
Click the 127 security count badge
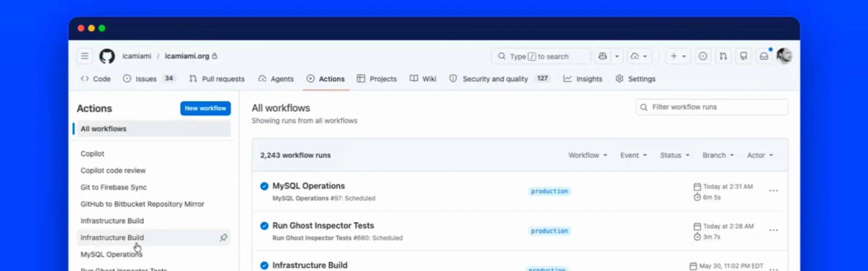542,78
